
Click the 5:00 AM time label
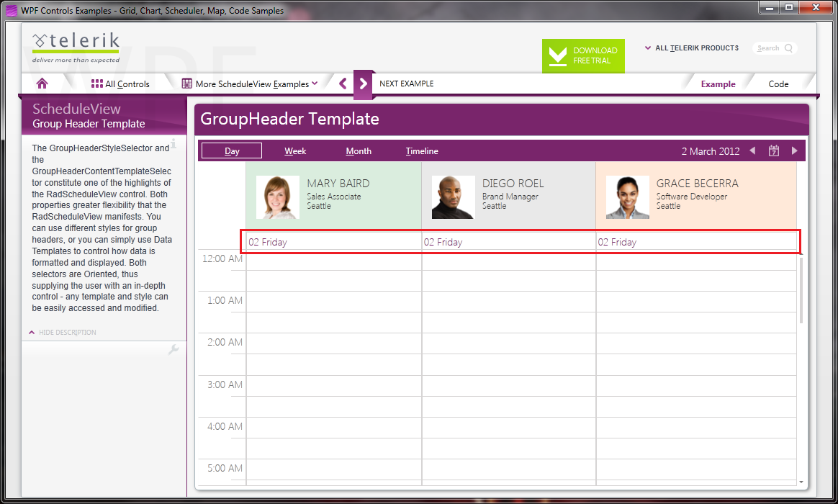coord(225,468)
